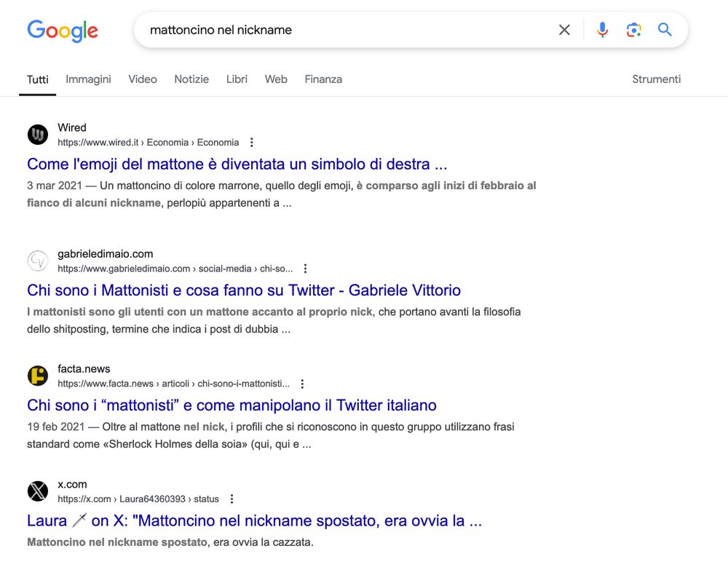This screenshot has height=567, width=728.
Task: Click the gabrieledimaio.com favicon
Action: (x=38, y=261)
